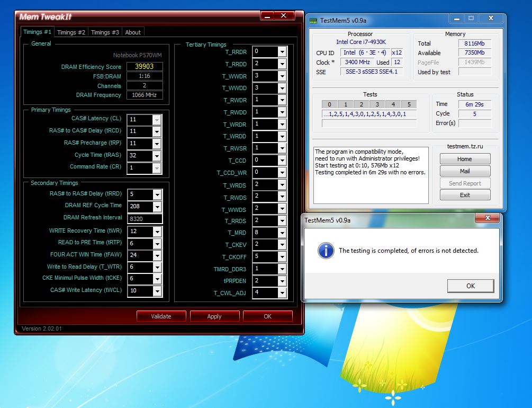Image resolution: width=532 pixels, height=408 pixels.
Task: Open the About tab in Mem TweakIt
Action: 133,32
